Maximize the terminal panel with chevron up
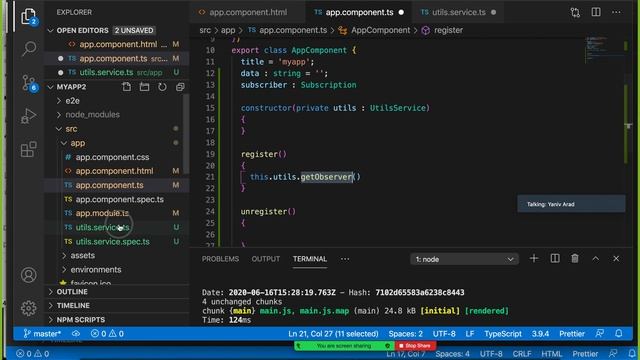 point(596,258)
